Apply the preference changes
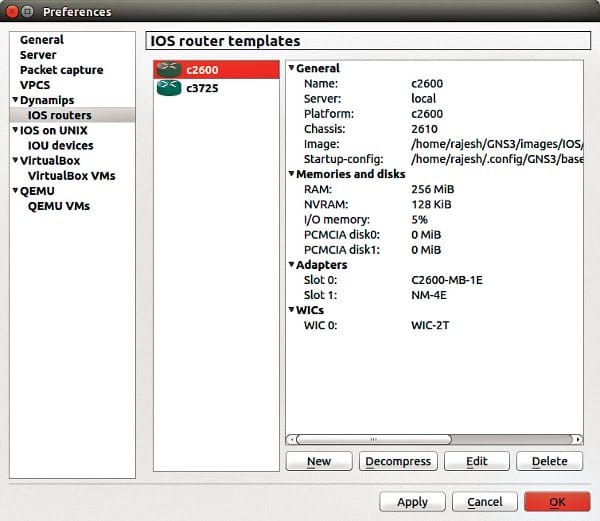 (412, 501)
